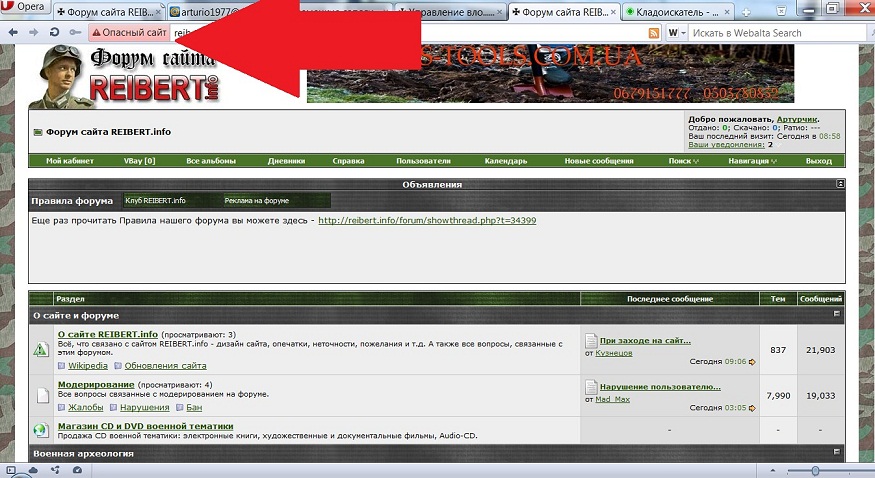The height and width of the screenshot is (478, 875).
Task: Open the Модерирование forum
Action: coord(96,384)
